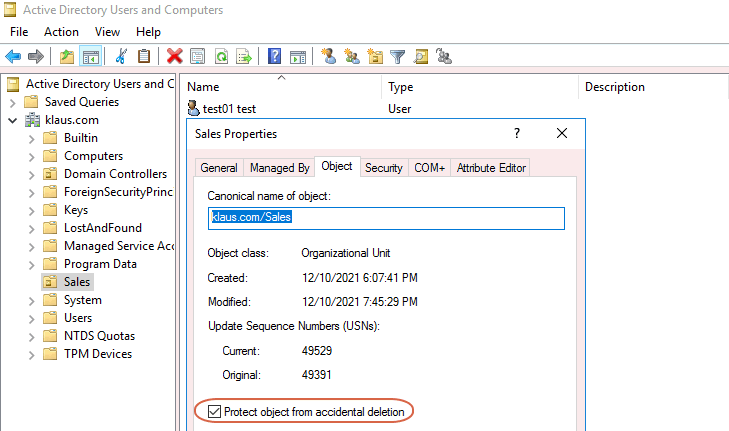Click the Created date 12/10/2021 6:07:41 PM

point(360,278)
